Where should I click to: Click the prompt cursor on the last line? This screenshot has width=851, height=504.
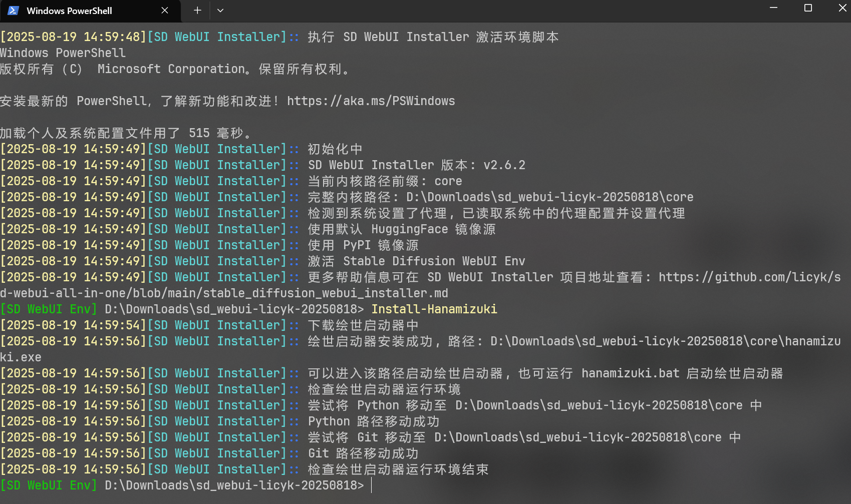coord(371,485)
